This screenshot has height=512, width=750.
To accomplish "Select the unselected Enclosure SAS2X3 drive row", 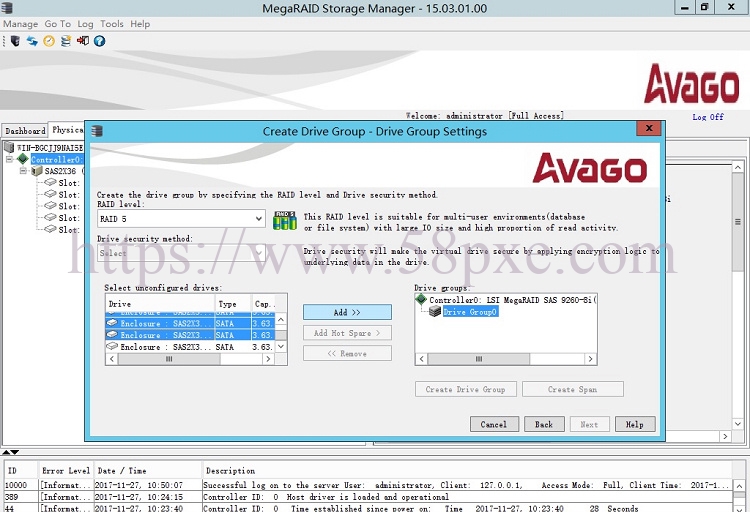I will (190, 346).
